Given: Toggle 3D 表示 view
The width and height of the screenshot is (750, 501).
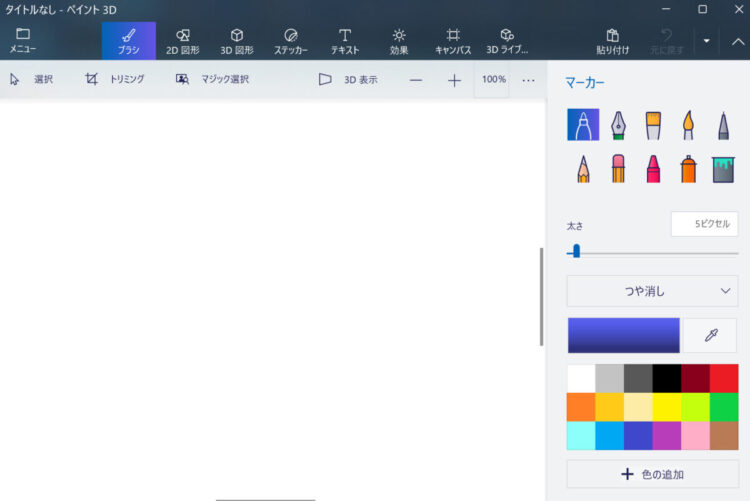Looking at the screenshot, I should click(x=348, y=80).
